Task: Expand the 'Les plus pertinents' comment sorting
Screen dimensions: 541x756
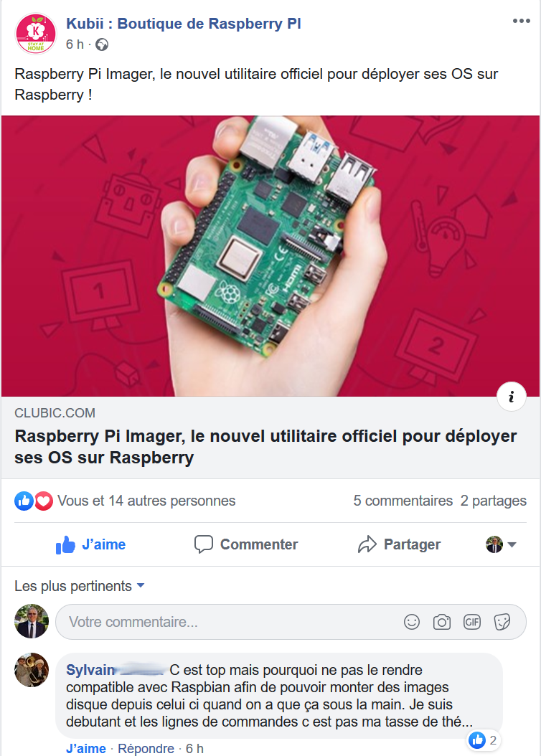Action: pos(79,586)
